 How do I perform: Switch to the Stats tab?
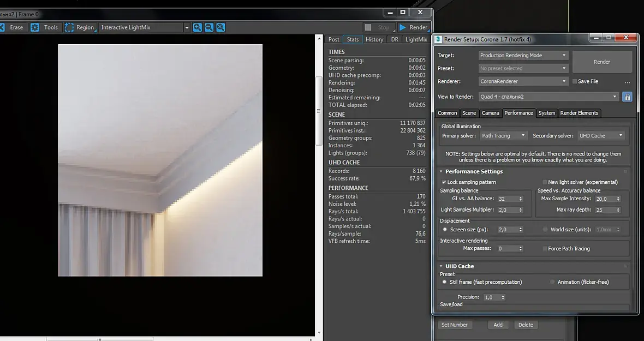353,39
